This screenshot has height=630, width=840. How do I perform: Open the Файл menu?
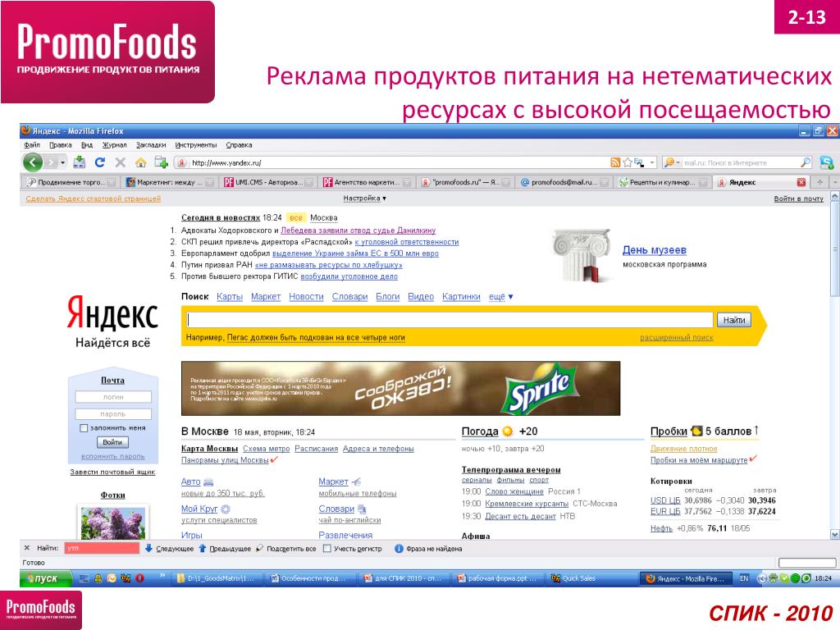(x=32, y=144)
